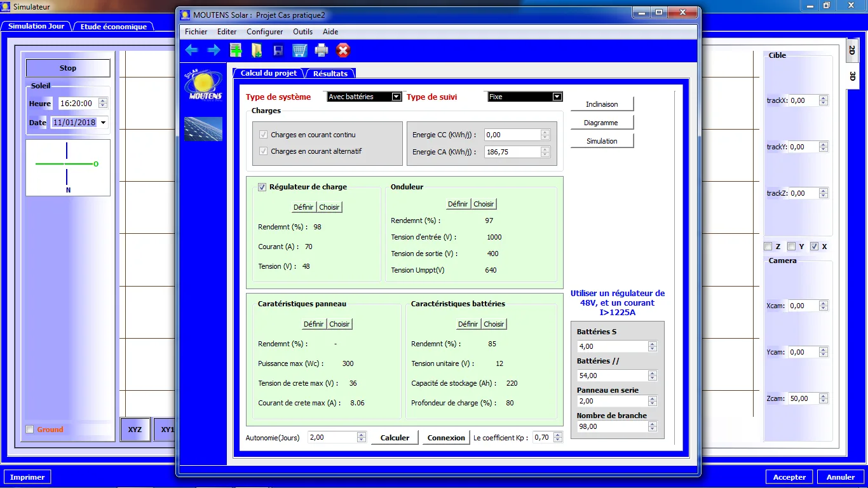868x488 pixels.
Task: Switch to the Résultats tab
Action: click(x=330, y=74)
